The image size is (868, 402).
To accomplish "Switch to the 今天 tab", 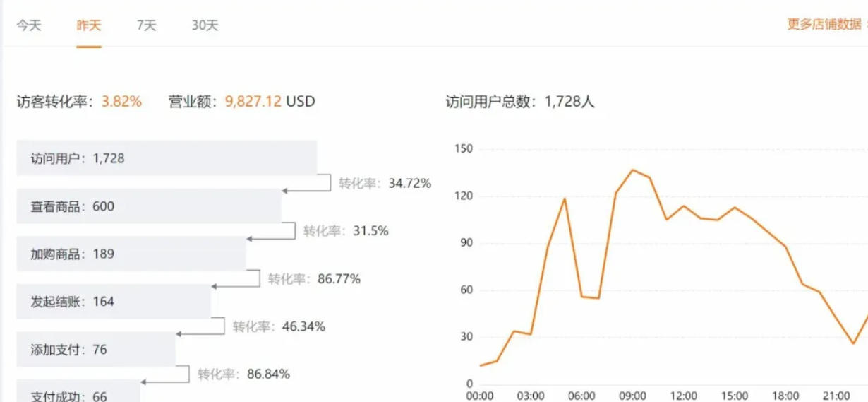I will 29,25.
